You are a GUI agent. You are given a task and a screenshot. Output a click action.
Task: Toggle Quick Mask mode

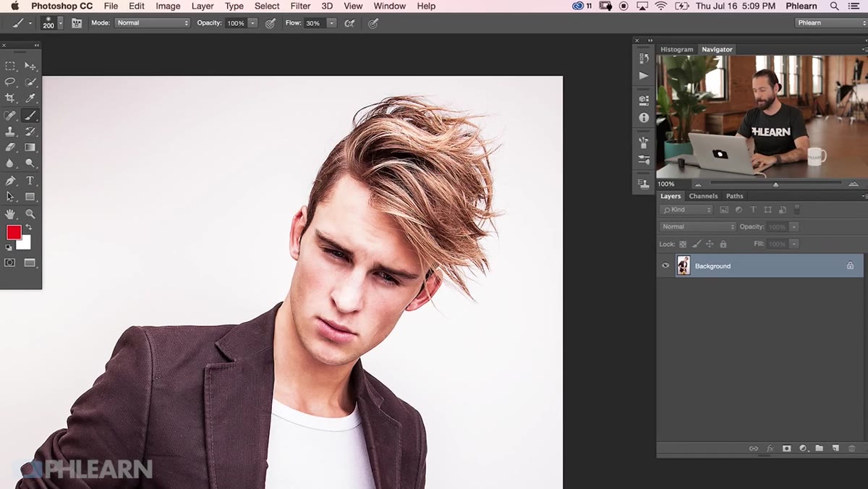click(x=10, y=263)
